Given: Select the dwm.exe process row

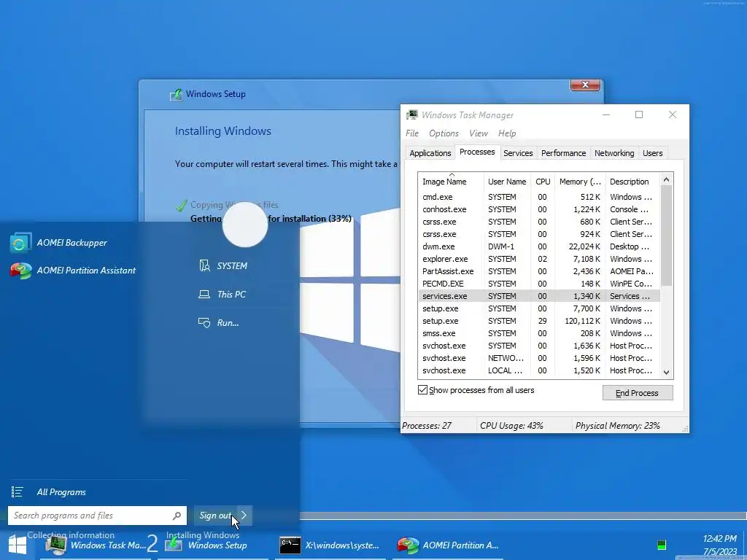Looking at the screenshot, I should (x=539, y=246).
